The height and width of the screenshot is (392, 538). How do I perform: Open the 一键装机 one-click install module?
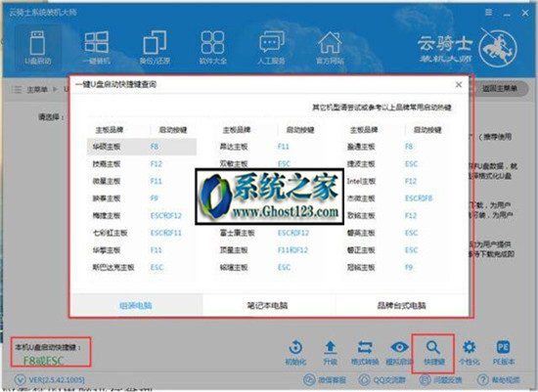[97, 48]
